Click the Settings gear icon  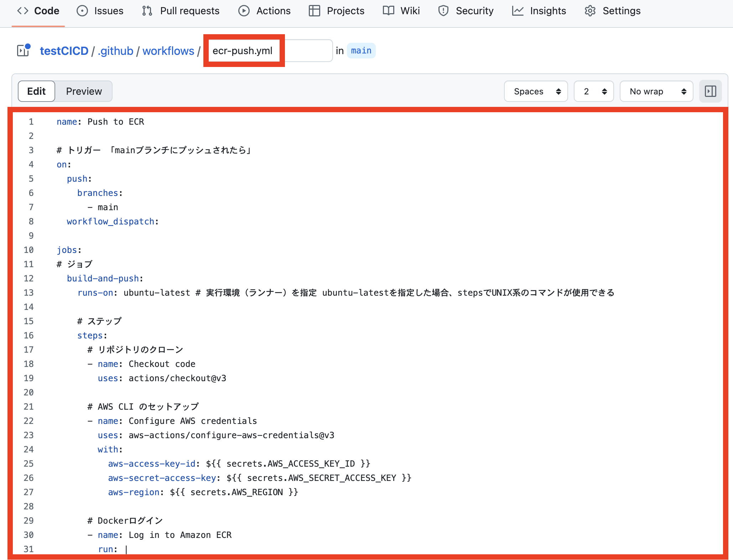coord(590,11)
